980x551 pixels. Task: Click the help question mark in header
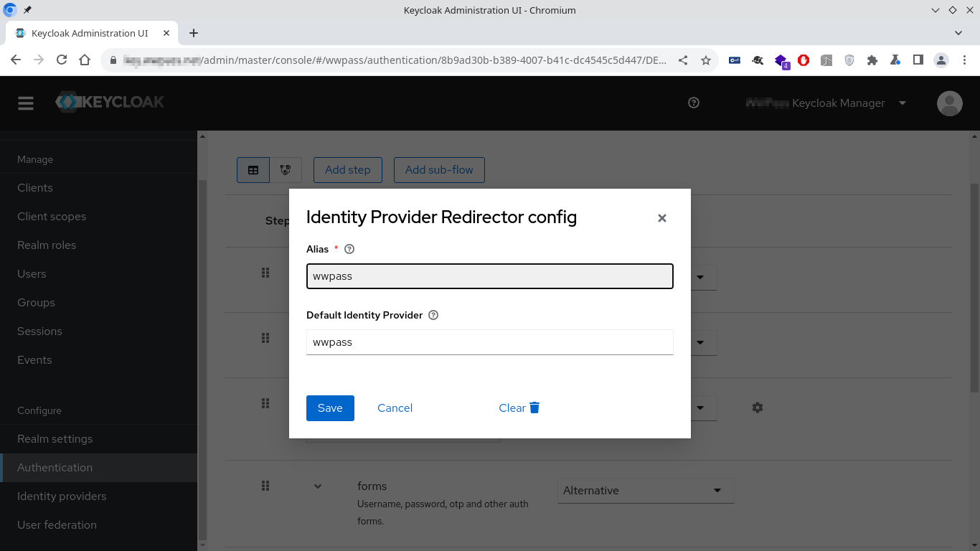(x=693, y=103)
